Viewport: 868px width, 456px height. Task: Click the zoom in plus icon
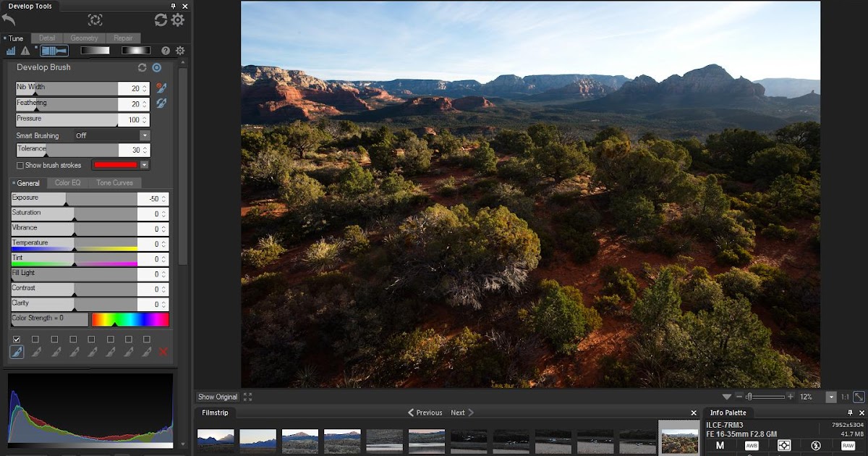(790, 397)
